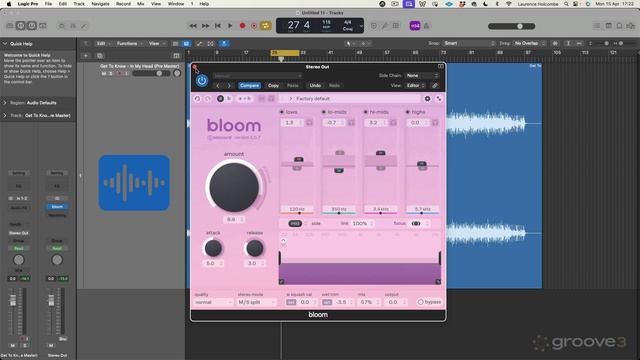
Task: Toggle the yellow cycle button
Action: coord(266,26)
